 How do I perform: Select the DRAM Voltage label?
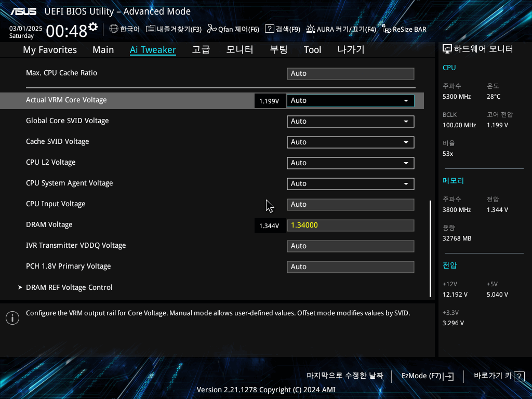(49, 224)
